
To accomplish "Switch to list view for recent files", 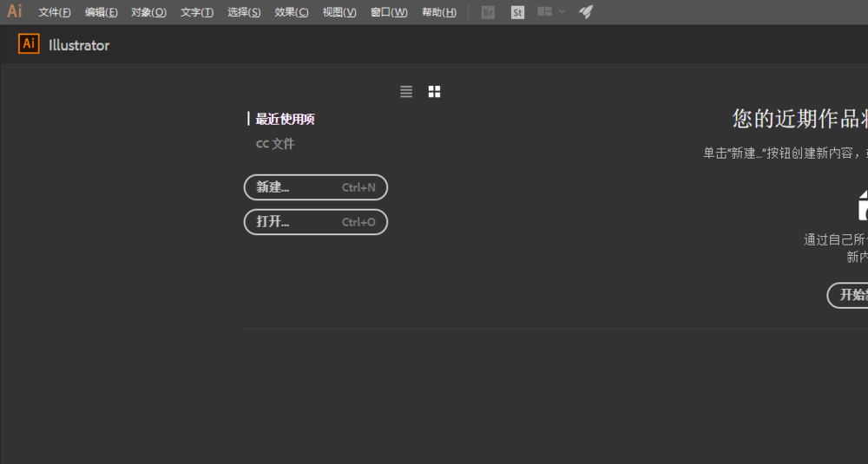I will click(406, 92).
